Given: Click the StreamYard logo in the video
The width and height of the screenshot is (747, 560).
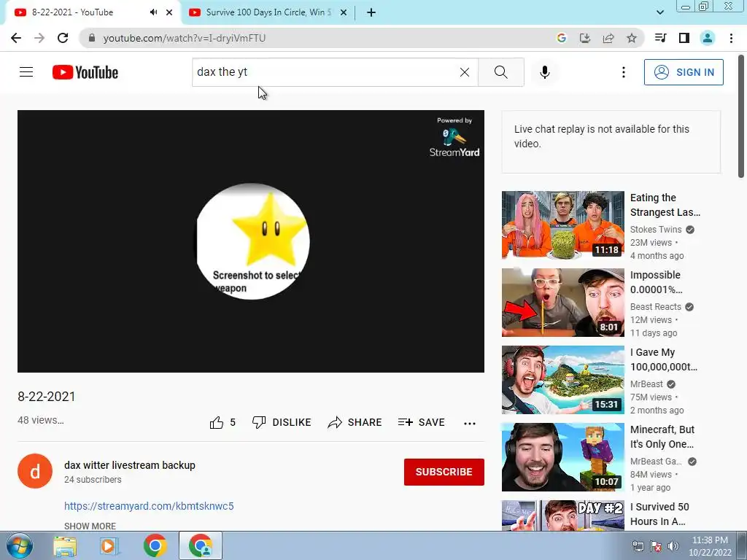Looking at the screenshot, I should 454,138.
